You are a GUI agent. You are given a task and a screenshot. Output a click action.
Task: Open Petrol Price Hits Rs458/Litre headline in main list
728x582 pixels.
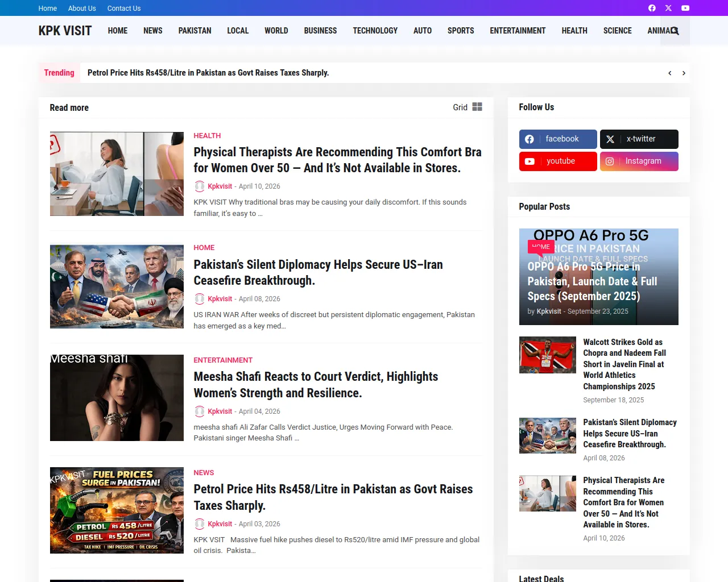333,497
